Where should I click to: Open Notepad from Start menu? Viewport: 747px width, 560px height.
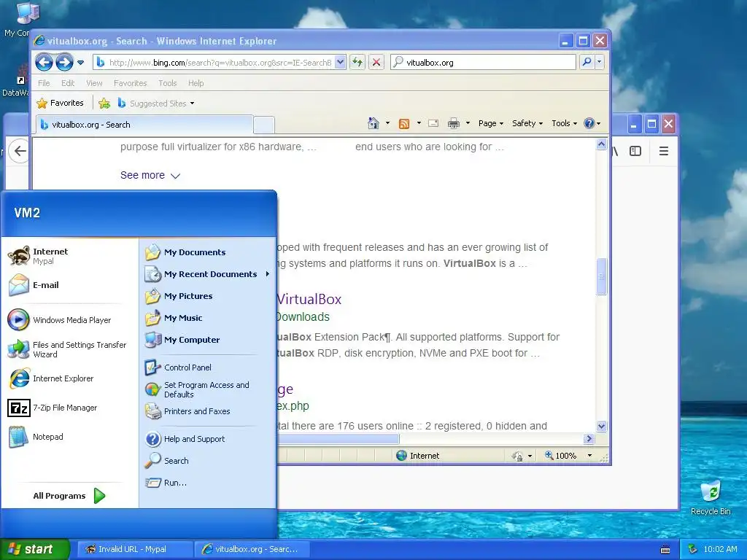click(x=71, y=437)
